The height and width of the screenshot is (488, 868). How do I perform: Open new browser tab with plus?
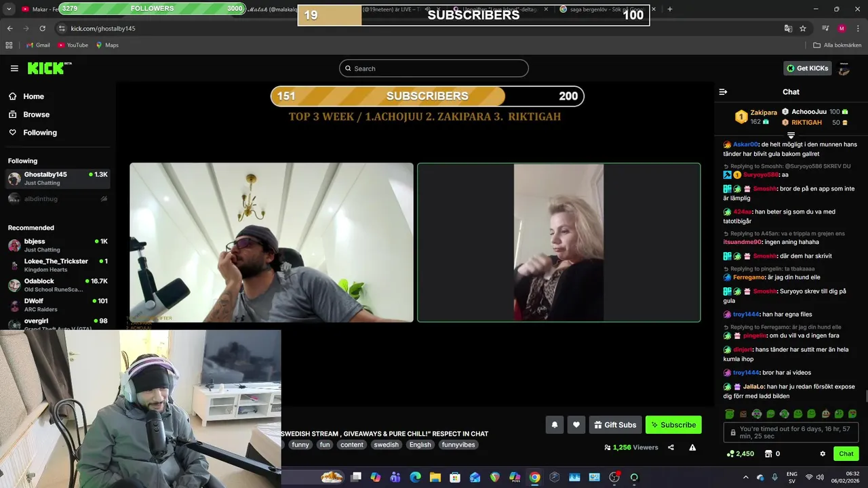coord(670,9)
